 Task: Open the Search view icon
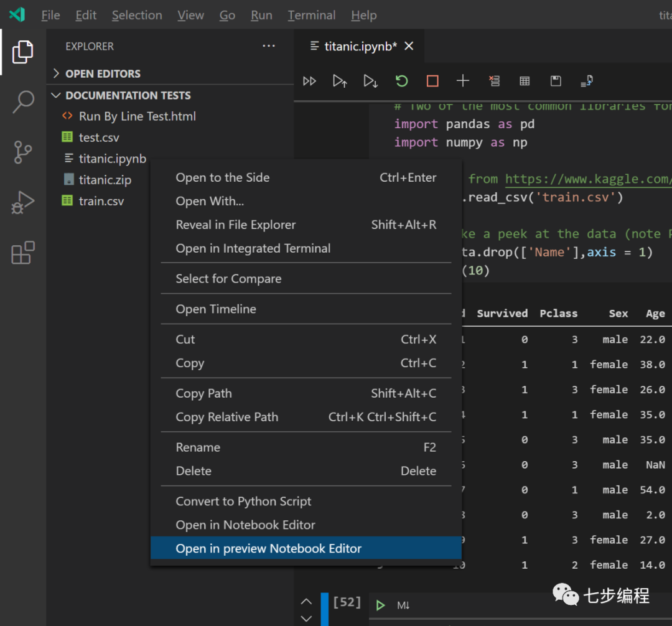[23, 102]
